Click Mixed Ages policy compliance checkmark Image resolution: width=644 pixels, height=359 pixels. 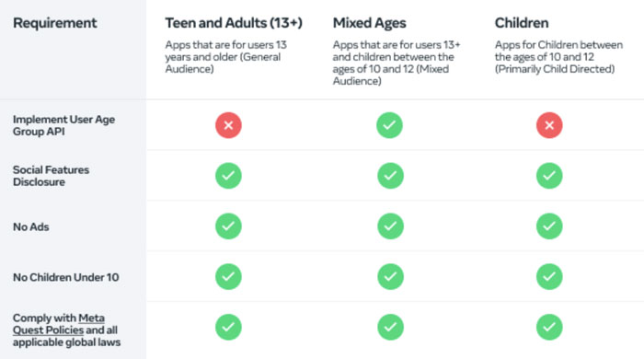coord(390,328)
